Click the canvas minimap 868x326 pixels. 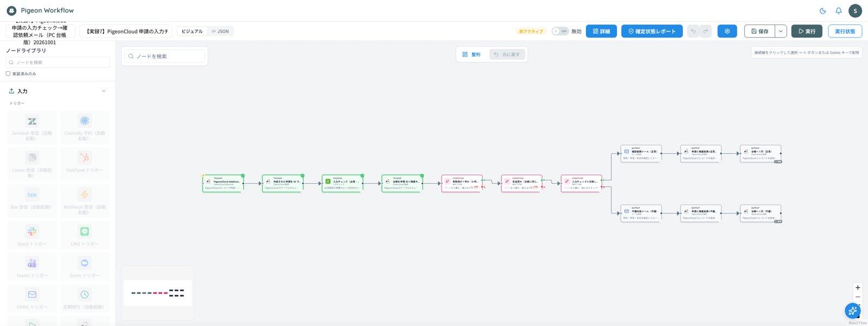[157, 293]
